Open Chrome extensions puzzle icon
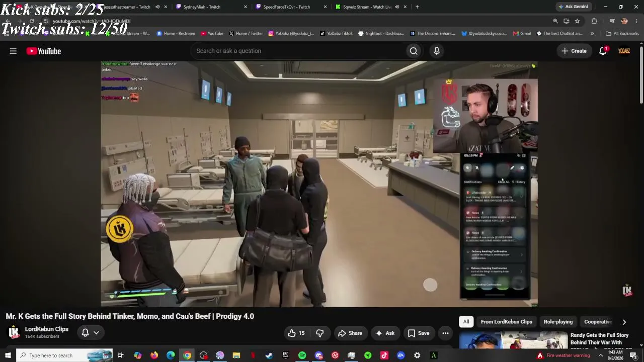This screenshot has width=644, height=362. pyautogui.click(x=594, y=21)
